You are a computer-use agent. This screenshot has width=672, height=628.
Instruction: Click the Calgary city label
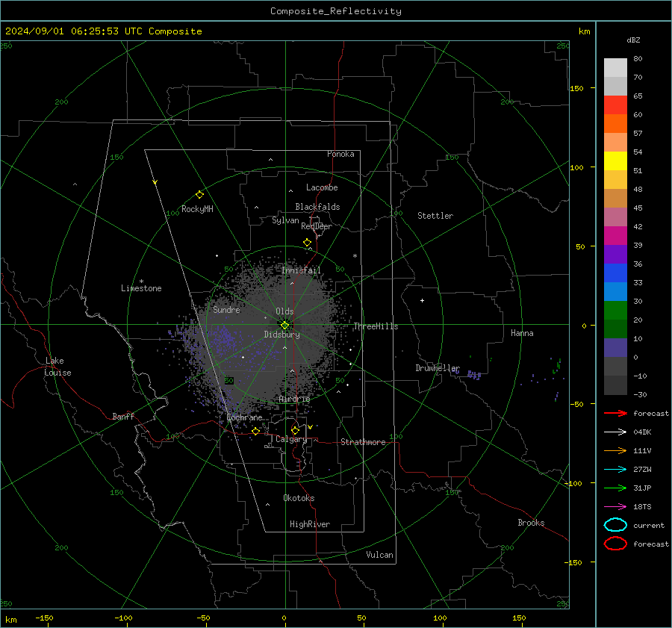(x=291, y=439)
